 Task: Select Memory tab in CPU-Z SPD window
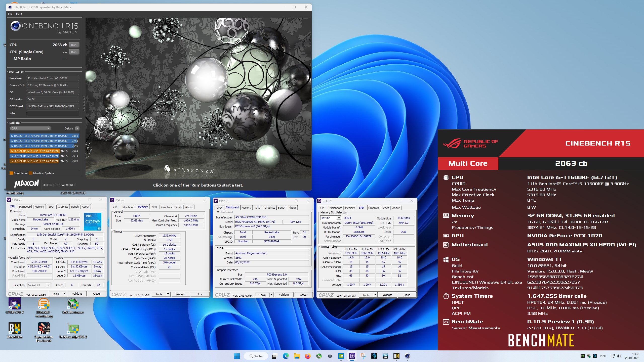[350, 208]
